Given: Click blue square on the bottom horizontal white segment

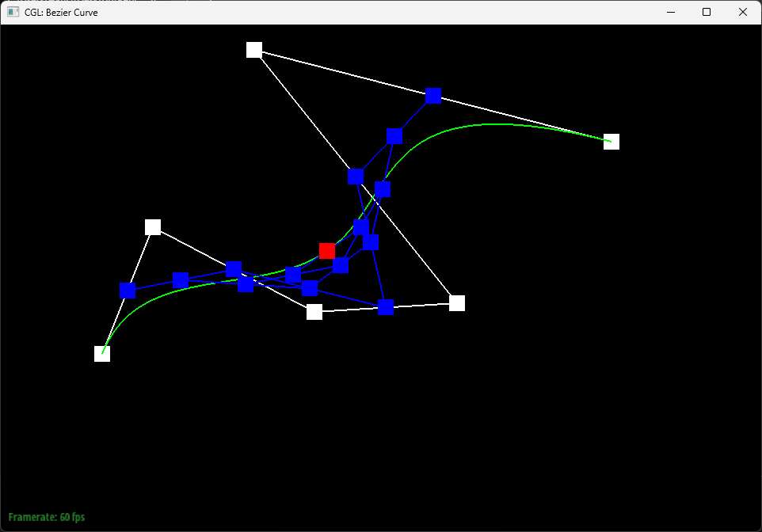Looking at the screenshot, I should [386, 307].
